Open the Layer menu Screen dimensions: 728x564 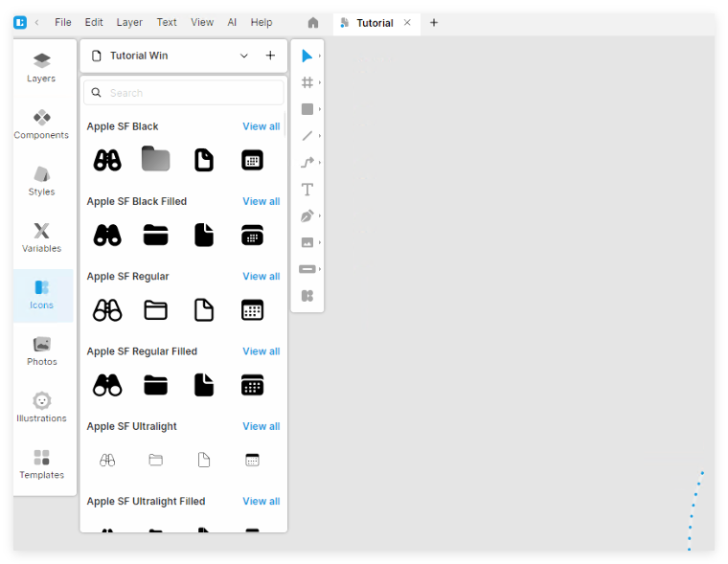[x=129, y=22]
